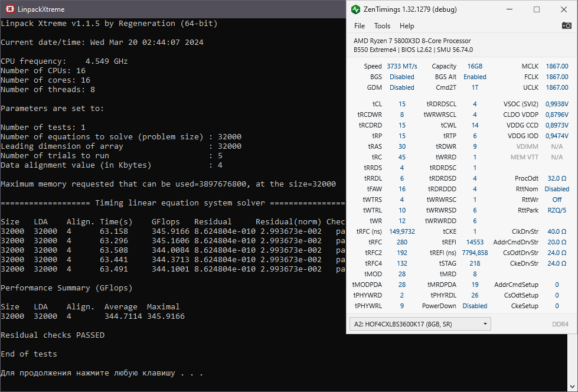The width and height of the screenshot is (578, 392).
Task: Click the ZenTimings app logo icon
Action: pos(355,9)
